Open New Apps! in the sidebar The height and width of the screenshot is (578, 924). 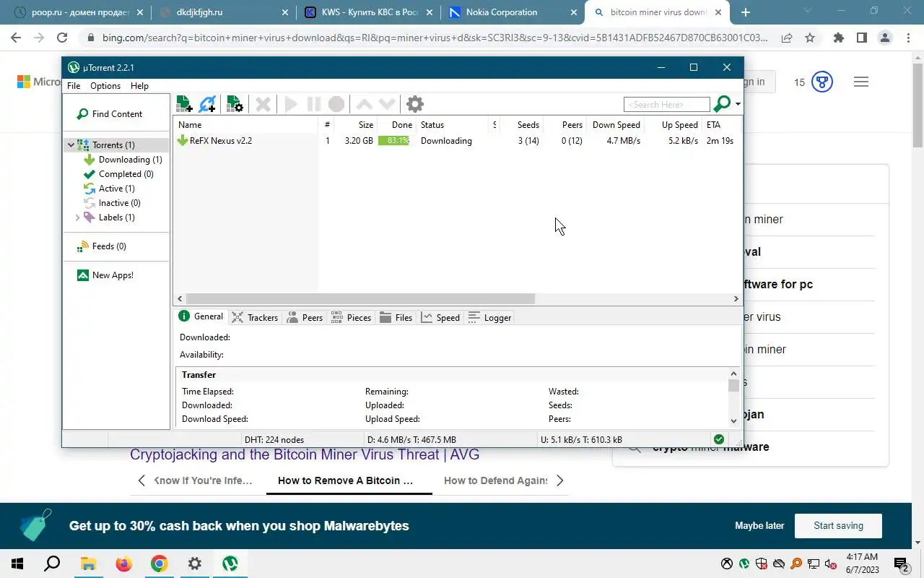(105, 275)
